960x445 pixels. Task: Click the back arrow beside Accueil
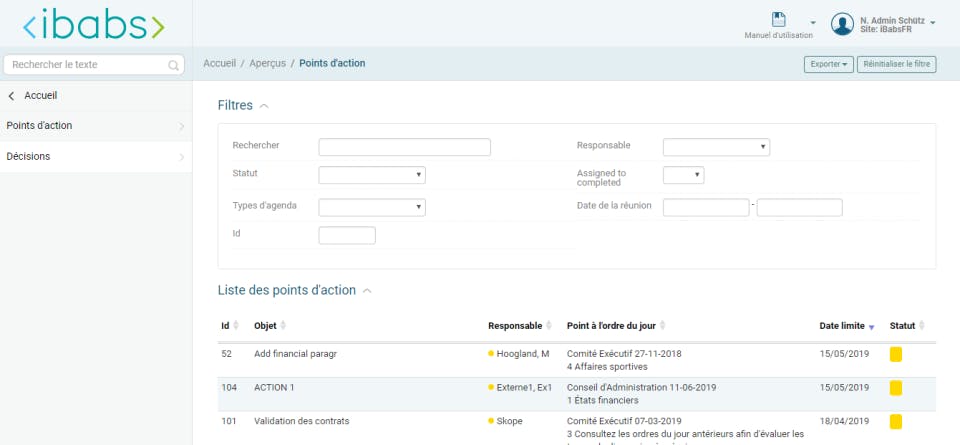(x=11, y=96)
